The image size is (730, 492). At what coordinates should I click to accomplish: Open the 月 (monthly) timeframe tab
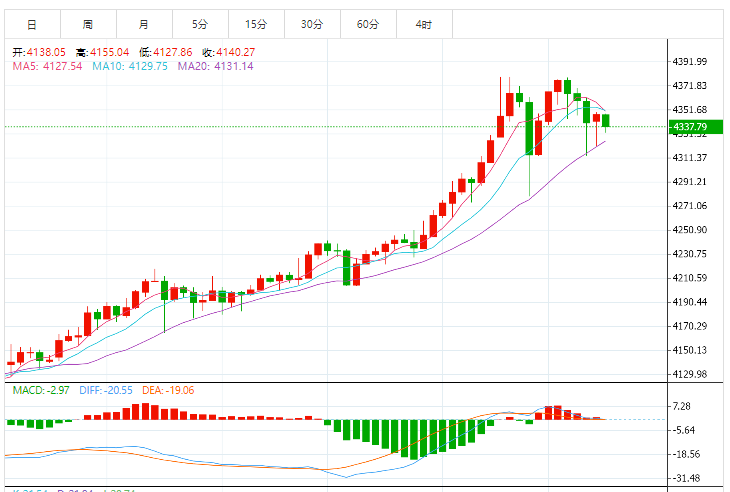144,23
